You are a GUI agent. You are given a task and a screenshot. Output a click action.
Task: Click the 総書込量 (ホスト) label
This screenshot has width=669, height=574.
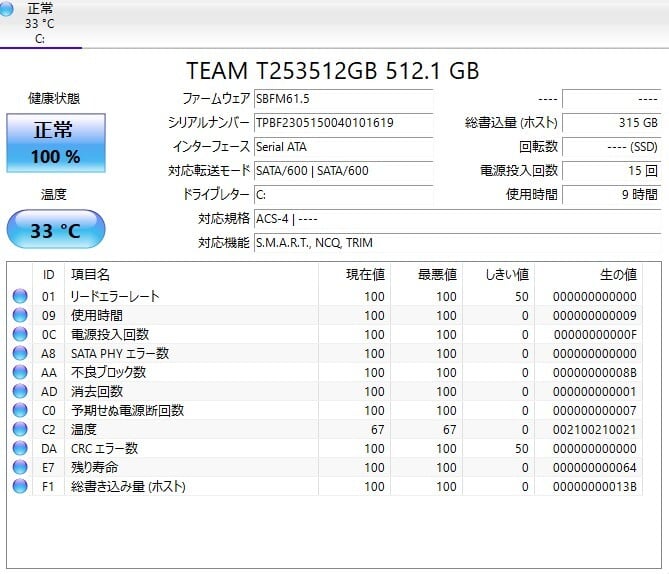(x=511, y=123)
